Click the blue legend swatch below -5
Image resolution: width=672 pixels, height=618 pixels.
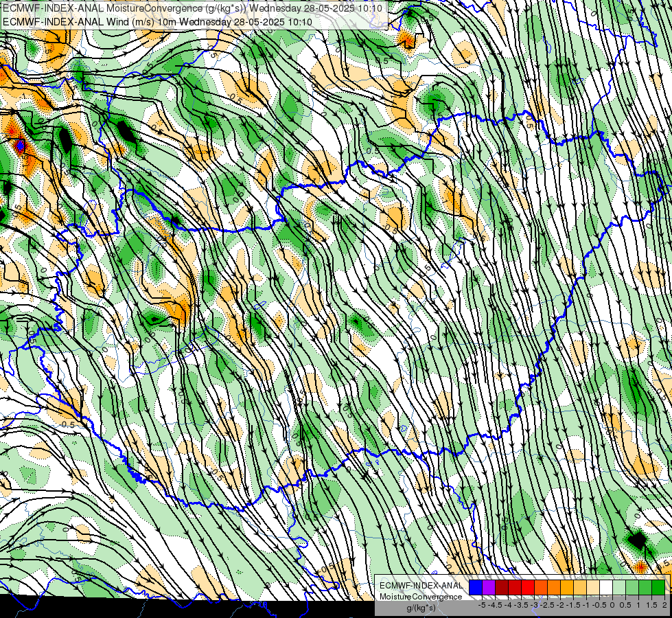[x=476, y=587]
